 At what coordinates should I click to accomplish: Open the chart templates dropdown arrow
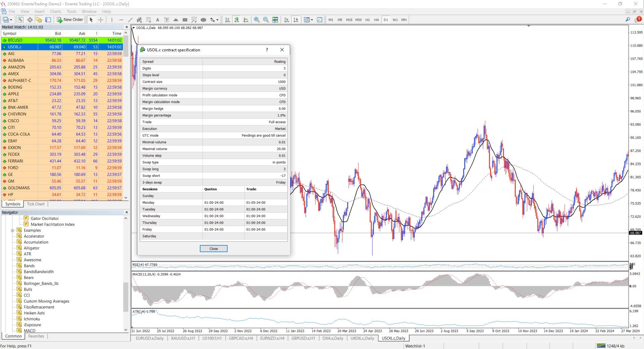pos(312,20)
